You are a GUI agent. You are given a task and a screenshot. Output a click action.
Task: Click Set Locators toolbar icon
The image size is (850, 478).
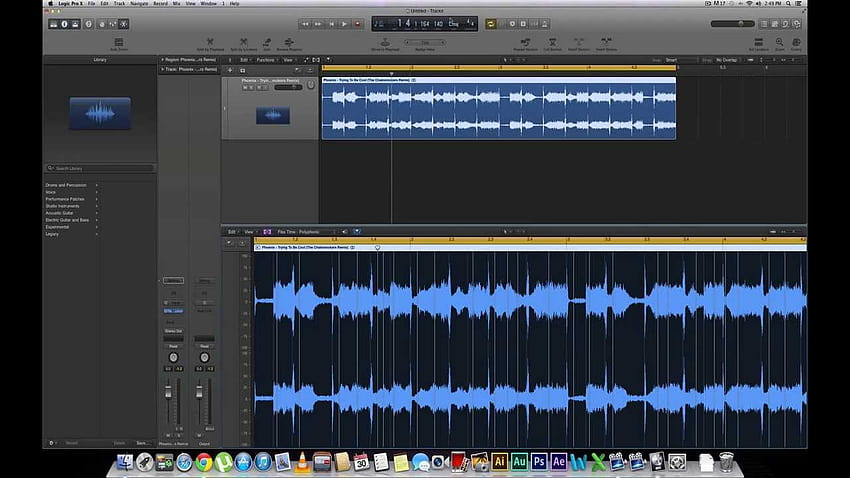758,44
